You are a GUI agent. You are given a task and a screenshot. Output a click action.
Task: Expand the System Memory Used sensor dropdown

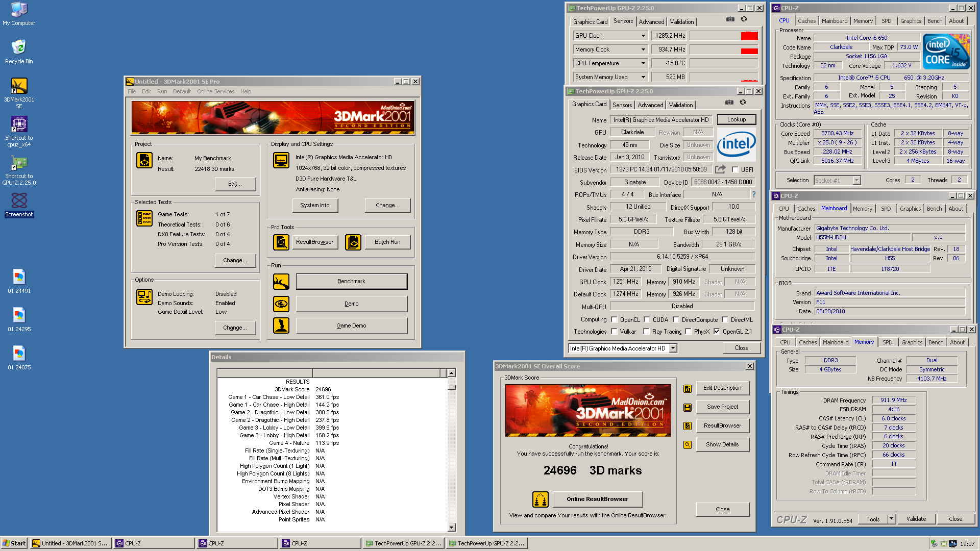(x=643, y=77)
